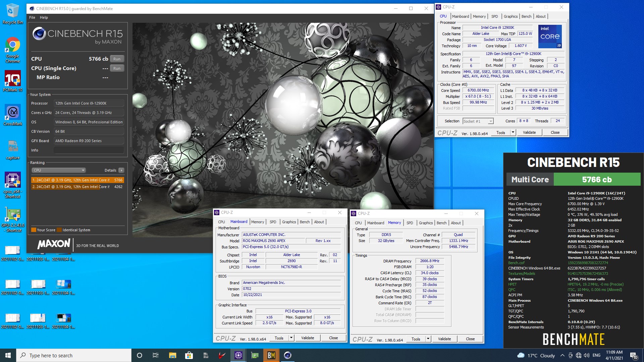Click Validate in the Mainboard CPU-Z window
644x362 pixels.
click(x=307, y=338)
